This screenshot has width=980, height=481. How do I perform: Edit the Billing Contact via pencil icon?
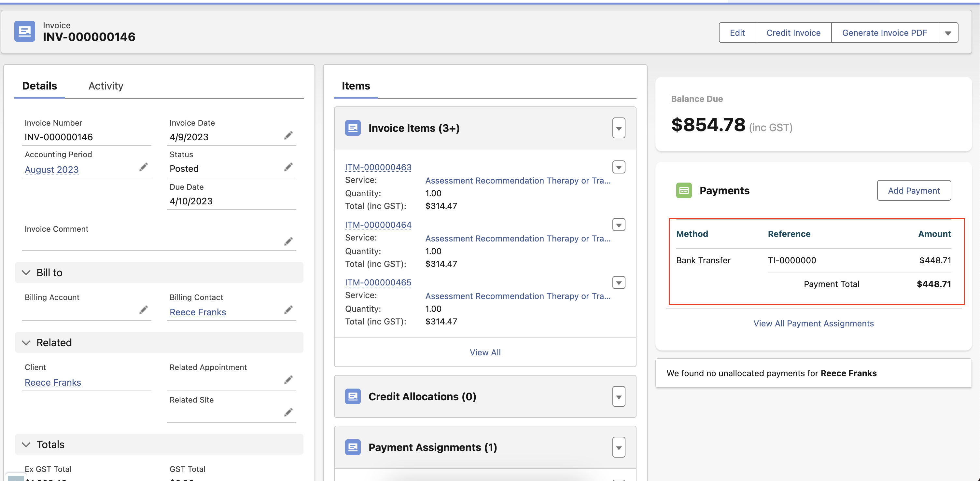click(x=288, y=310)
